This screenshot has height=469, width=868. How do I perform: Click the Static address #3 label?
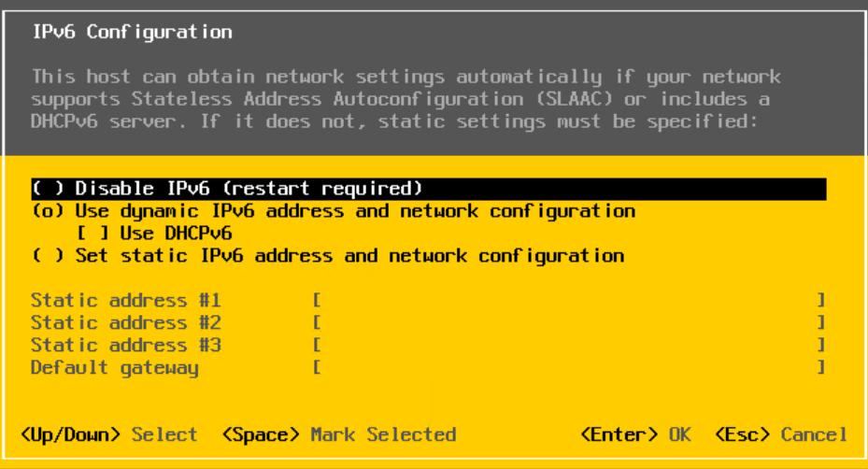coord(126,346)
